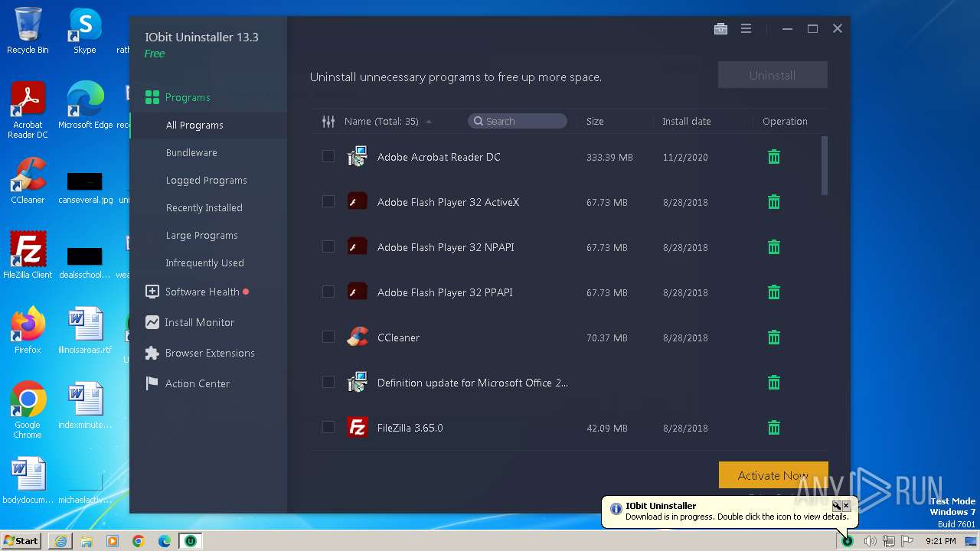
Task: Click the Browser Extensions puzzle icon
Action: click(152, 353)
